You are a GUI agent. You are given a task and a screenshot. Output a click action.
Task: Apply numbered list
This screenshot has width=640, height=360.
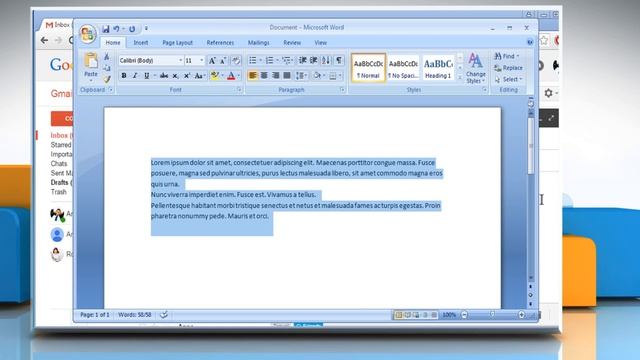pos(269,60)
